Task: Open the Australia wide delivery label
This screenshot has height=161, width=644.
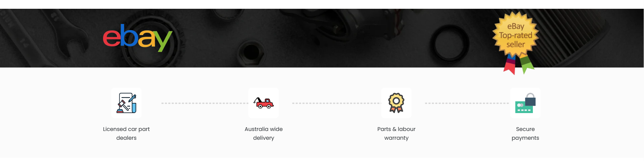Action: 264,133
